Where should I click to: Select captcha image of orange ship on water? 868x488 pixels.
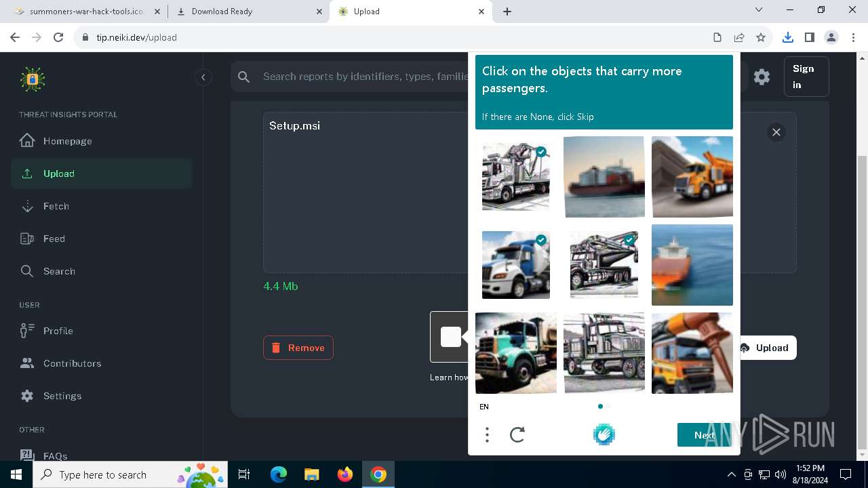click(692, 265)
